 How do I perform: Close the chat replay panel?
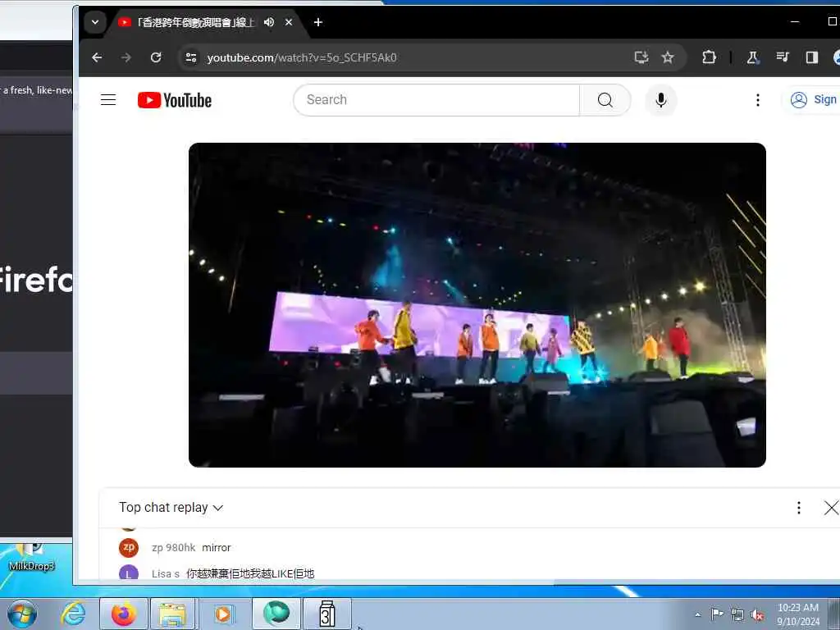pyautogui.click(x=831, y=508)
